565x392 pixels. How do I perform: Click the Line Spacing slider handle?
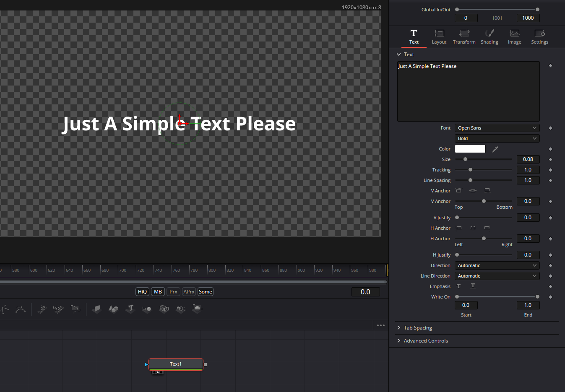470,180
